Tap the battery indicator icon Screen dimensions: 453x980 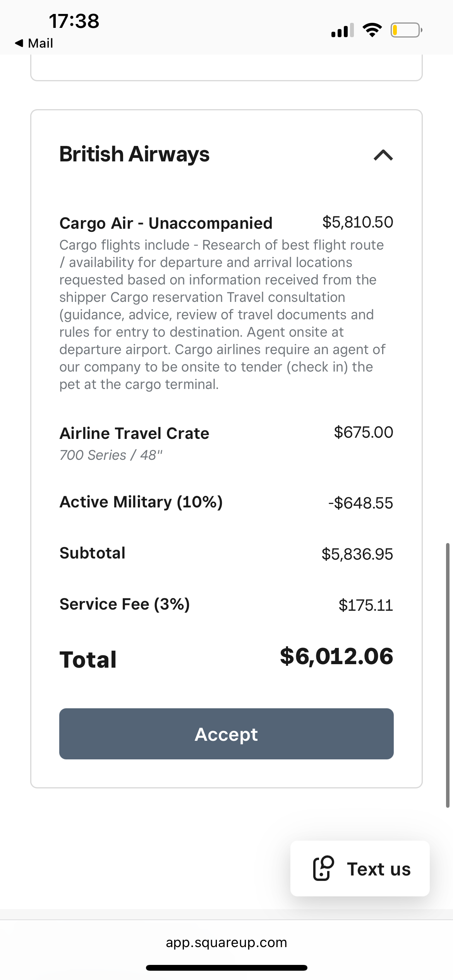click(406, 30)
